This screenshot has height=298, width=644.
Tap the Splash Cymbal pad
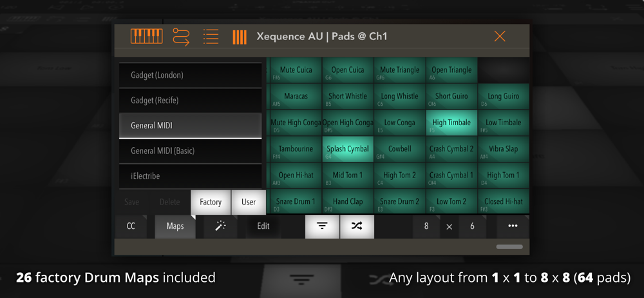click(x=348, y=149)
